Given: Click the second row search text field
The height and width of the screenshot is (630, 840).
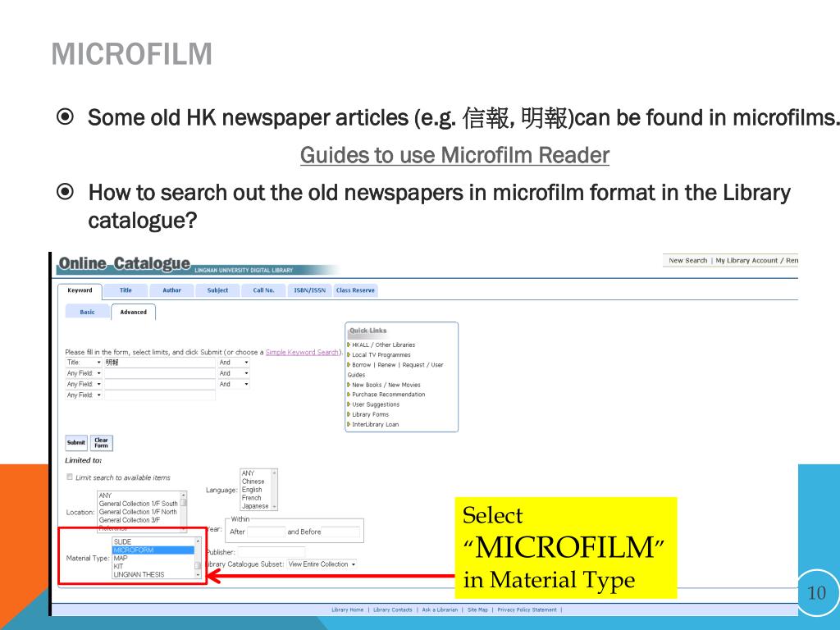Looking at the screenshot, I should [160, 373].
